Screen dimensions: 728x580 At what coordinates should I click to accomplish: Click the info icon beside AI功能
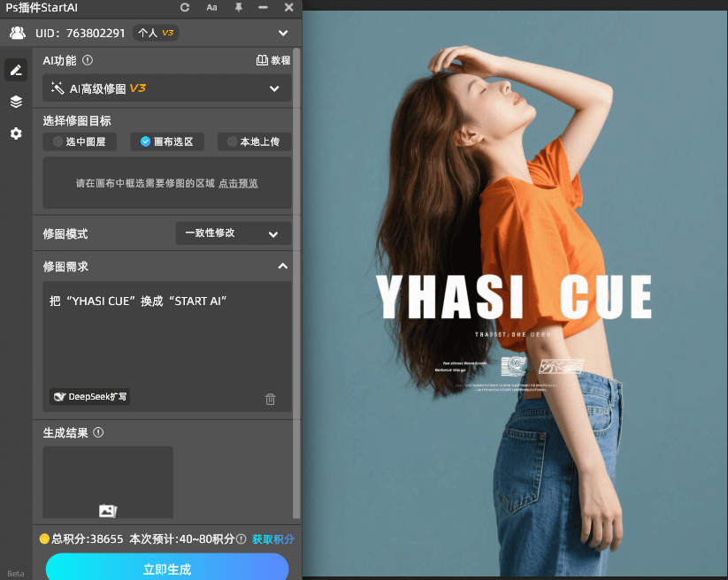point(88,61)
